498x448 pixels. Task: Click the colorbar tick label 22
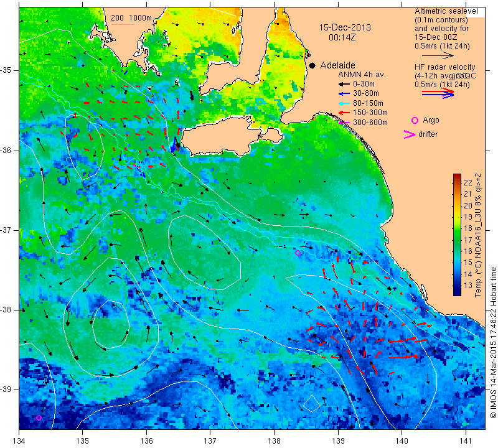468,183
